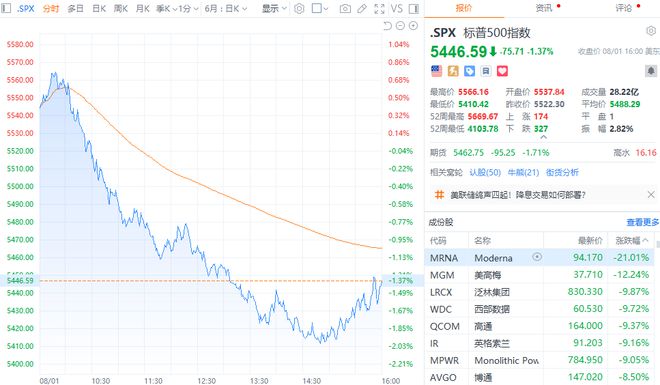Toggle the heart favorite icon for .SPX
This screenshot has width=660, height=385.
pyautogui.click(x=502, y=71)
